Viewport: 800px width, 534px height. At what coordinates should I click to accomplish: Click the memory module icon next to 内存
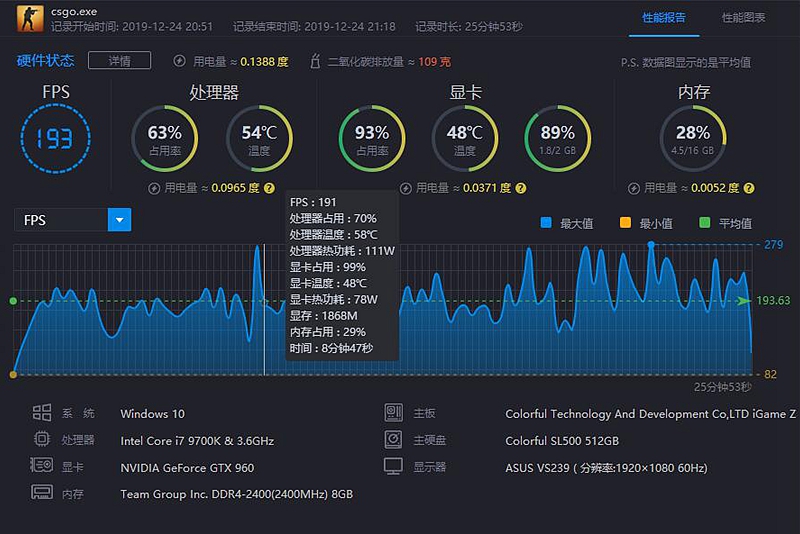(42, 492)
